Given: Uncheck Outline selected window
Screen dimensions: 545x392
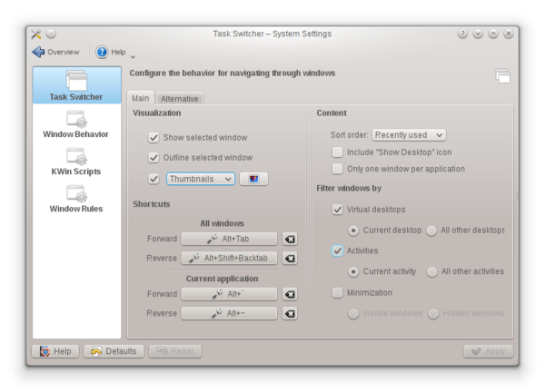Looking at the screenshot, I should click(x=154, y=157).
